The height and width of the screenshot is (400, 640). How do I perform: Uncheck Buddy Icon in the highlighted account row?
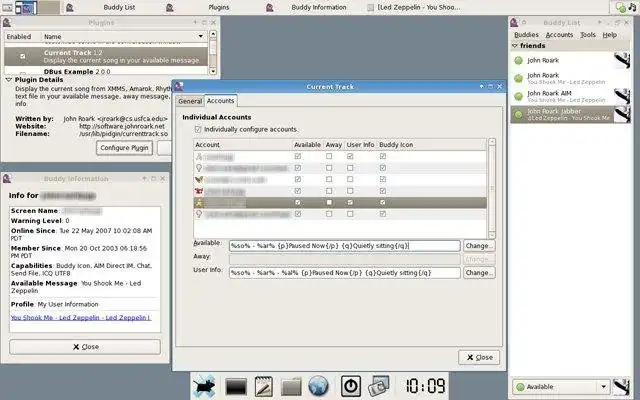(382, 202)
